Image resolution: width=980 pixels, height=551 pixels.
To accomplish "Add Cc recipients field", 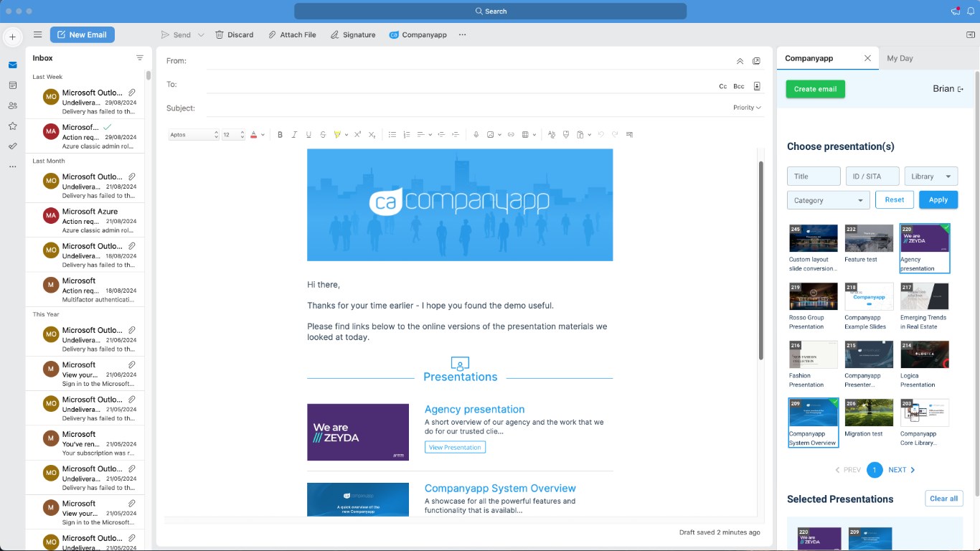I will pyautogui.click(x=723, y=86).
